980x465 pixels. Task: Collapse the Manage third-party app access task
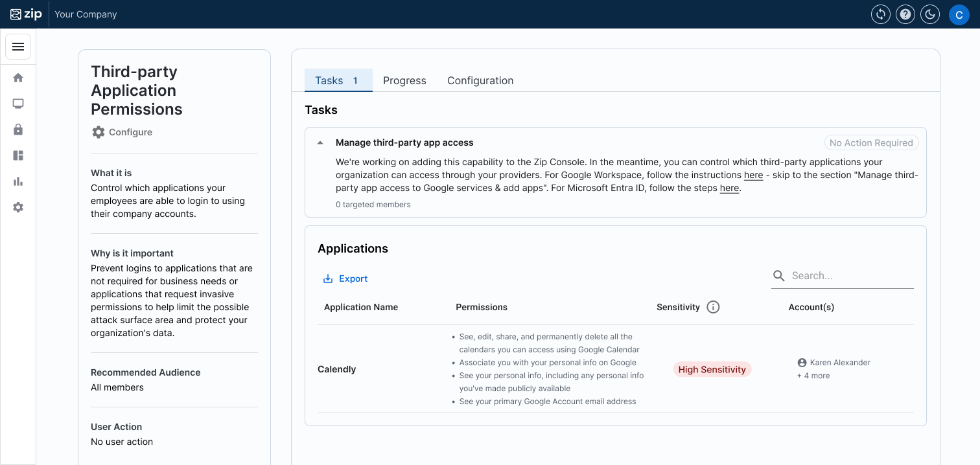(x=320, y=142)
